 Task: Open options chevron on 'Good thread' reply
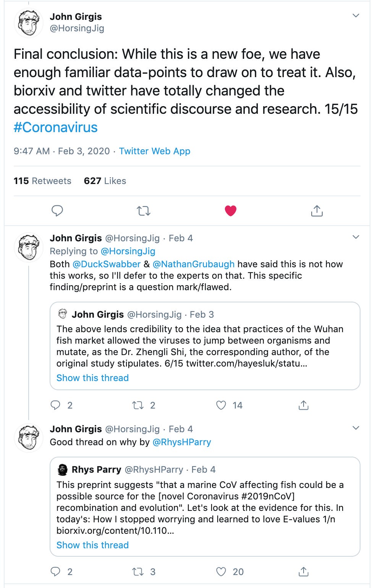[356, 428]
